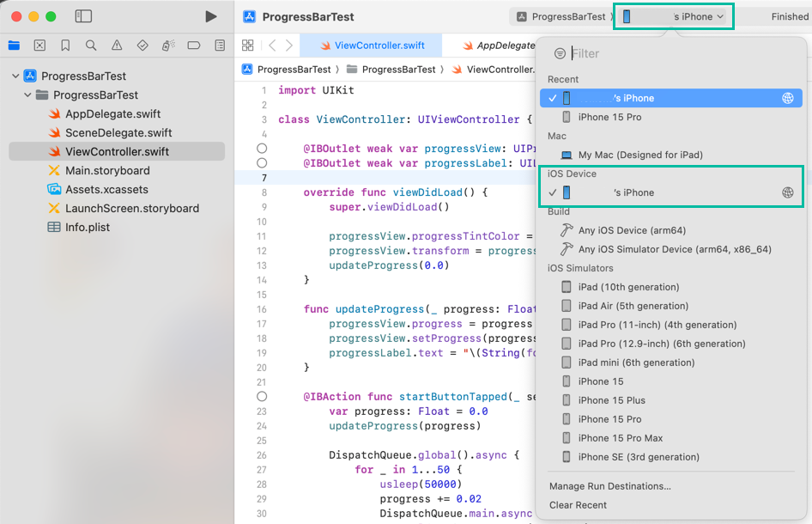Click ProgressBarTest project in jump bar
Screen dimensions: 812x524
tap(287, 70)
